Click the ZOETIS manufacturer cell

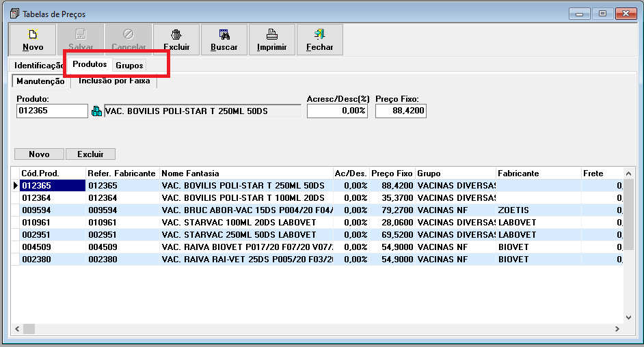tap(539, 210)
